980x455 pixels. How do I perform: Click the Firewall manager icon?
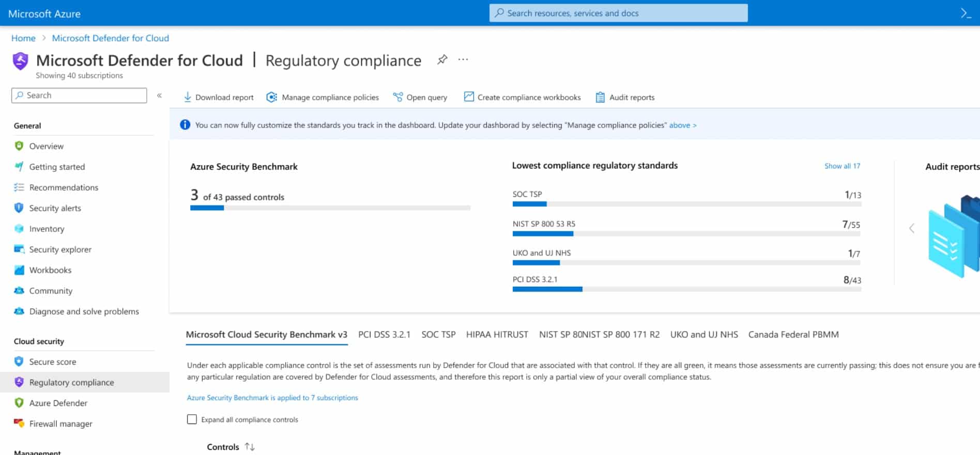coord(19,423)
